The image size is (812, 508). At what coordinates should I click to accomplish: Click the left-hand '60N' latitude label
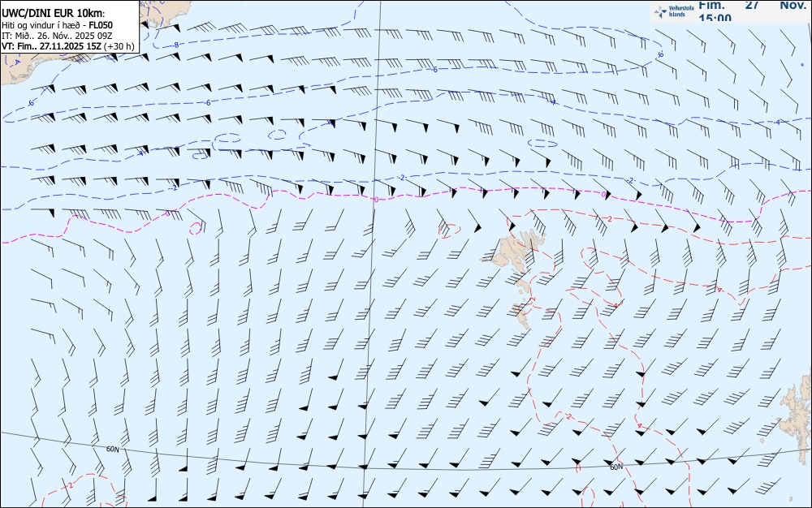pyautogui.click(x=112, y=449)
